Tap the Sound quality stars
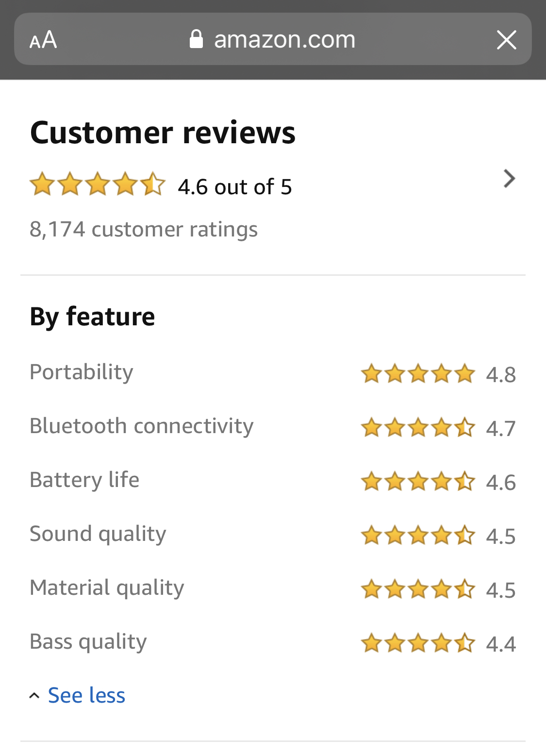Image resolution: width=546 pixels, height=756 pixels. [x=417, y=536]
